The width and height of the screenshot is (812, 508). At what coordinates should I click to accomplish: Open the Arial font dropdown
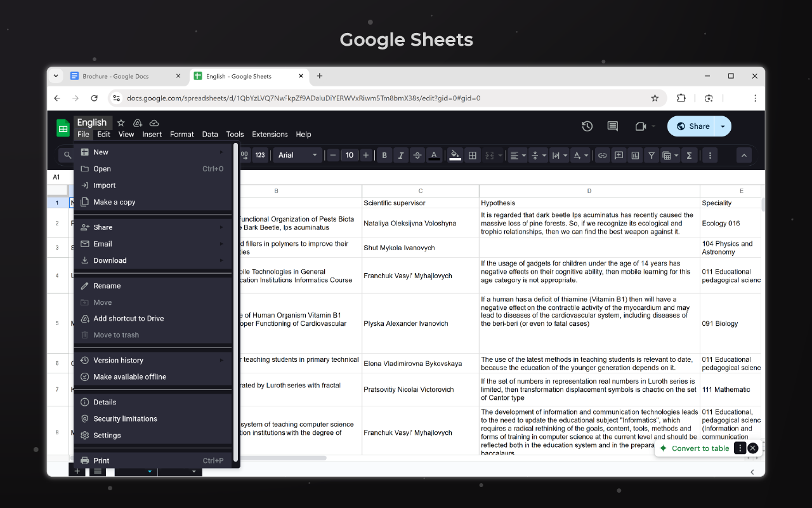297,155
